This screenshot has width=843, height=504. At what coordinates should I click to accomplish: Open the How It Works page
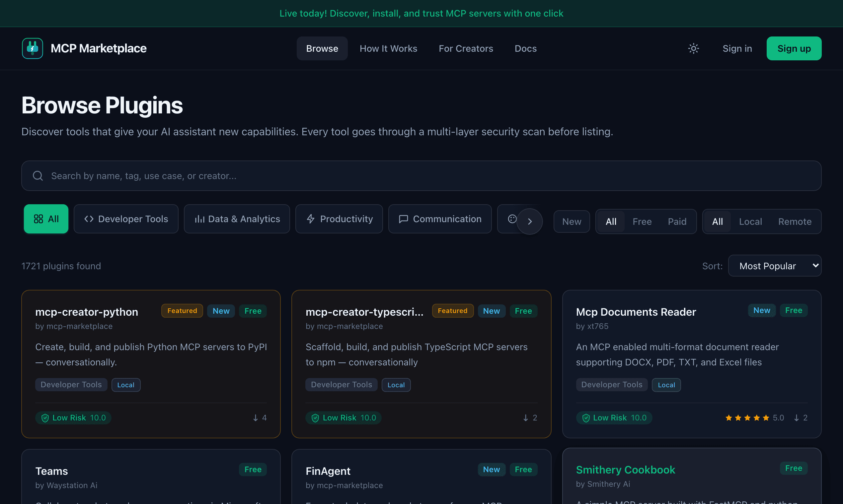click(x=389, y=48)
